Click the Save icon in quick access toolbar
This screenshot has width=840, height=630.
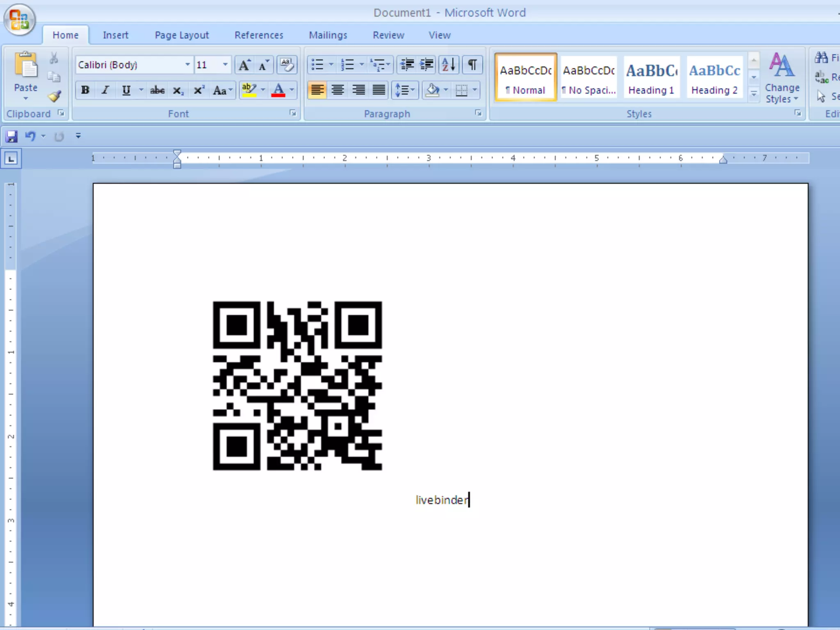pyautogui.click(x=11, y=136)
